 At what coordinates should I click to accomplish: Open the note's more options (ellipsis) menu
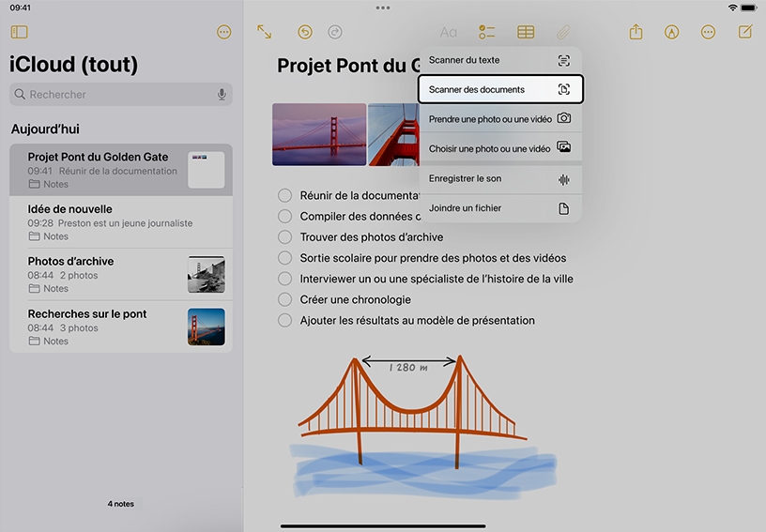click(708, 32)
